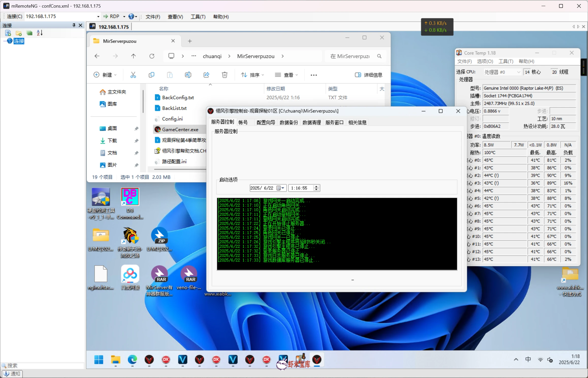
Task: Switch to 相关信息 tab
Action: (x=357, y=122)
